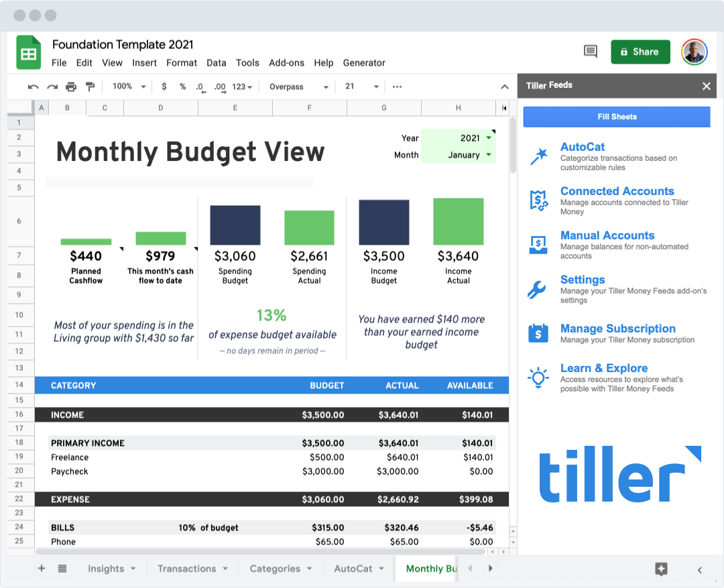Activate the paint format tool
The width and height of the screenshot is (724, 588).
tap(90, 87)
